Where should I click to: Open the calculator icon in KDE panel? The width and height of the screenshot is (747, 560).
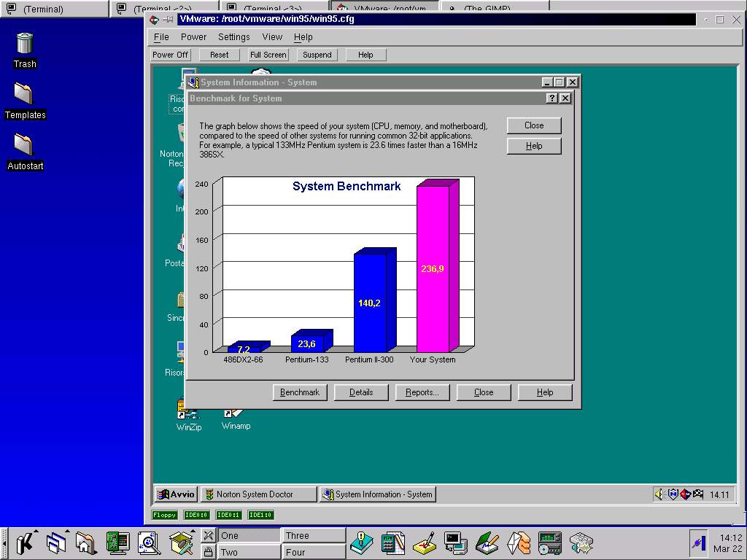393,542
